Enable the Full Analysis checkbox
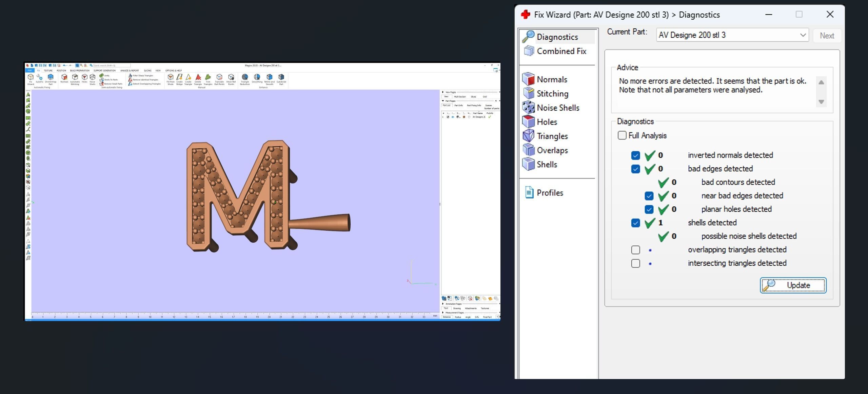Image resolution: width=868 pixels, height=394 pixels. [x=622, y=135]
